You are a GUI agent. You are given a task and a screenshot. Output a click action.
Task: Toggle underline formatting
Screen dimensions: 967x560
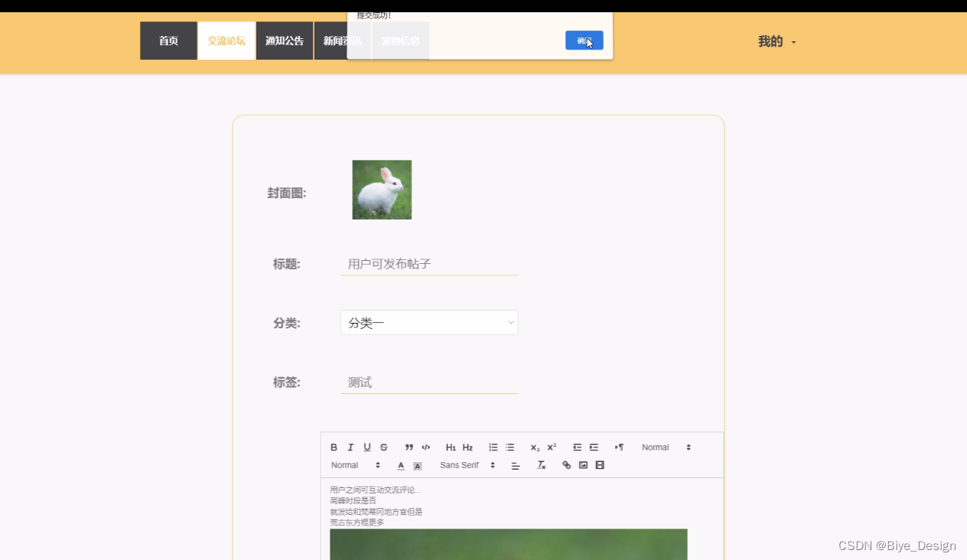(367, 448)
